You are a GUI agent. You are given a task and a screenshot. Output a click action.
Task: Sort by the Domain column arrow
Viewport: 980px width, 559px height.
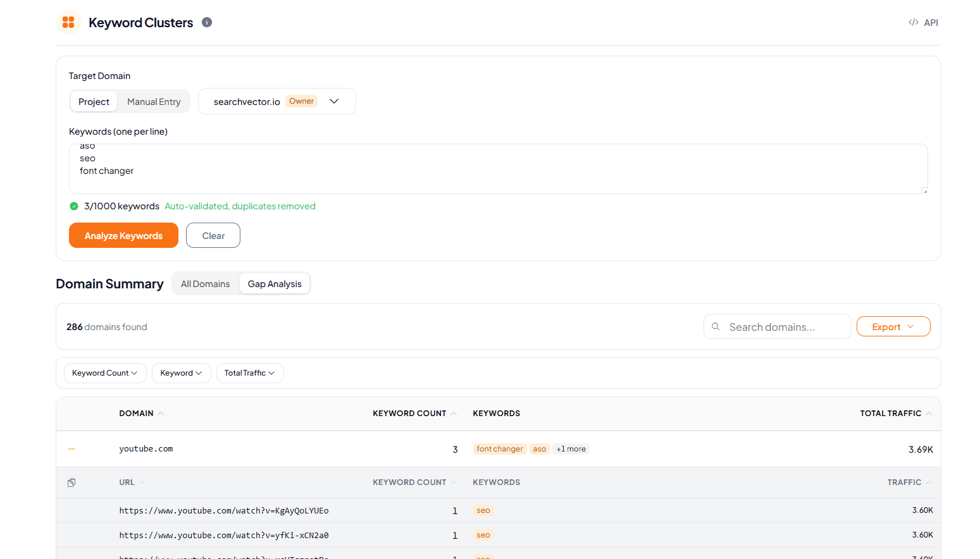click(161, 414)
